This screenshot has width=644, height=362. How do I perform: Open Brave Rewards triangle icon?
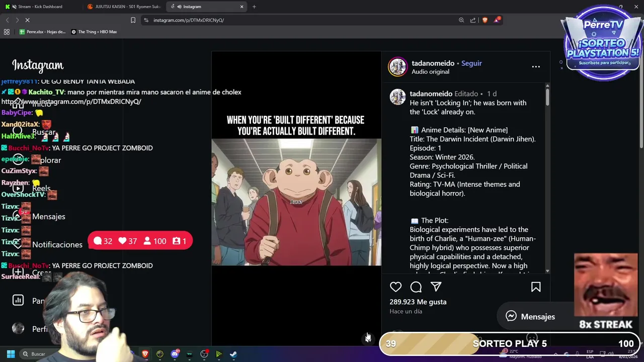[x=497, y=20]
